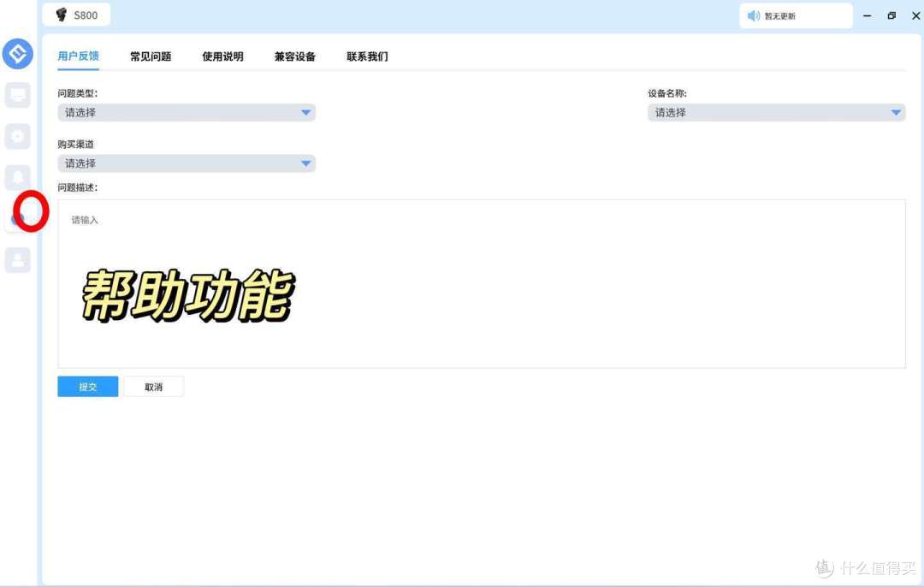
Task: Open the 设备名称 dropdown
Action: [x=777, y=113]
